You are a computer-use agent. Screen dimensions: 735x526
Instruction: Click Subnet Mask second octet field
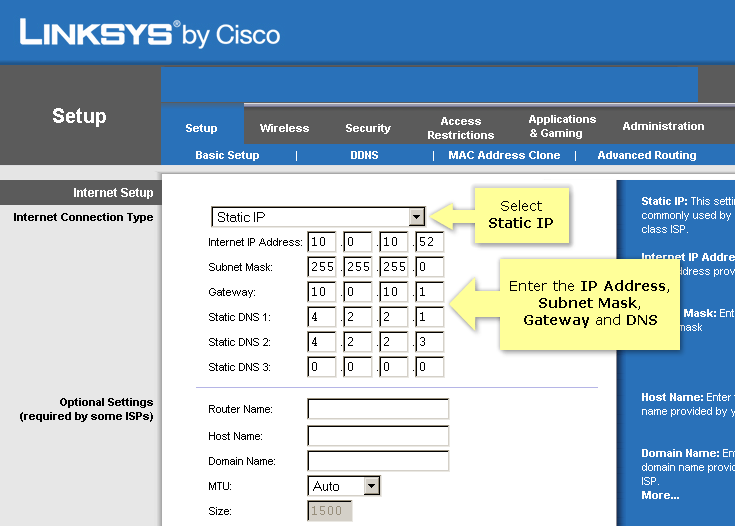point(358,267)
